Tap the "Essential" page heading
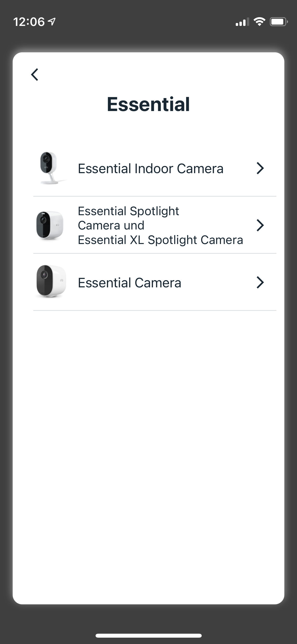 click(x=148, y=104)
